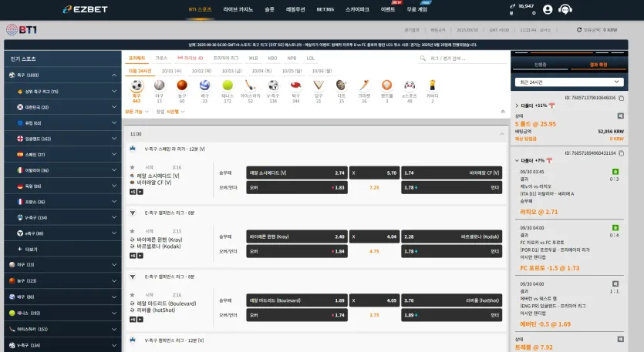The height and width of the screenshot is (352, 644).
Task: Select the ice hockey stick icon
Action: [x=250, y=85]
